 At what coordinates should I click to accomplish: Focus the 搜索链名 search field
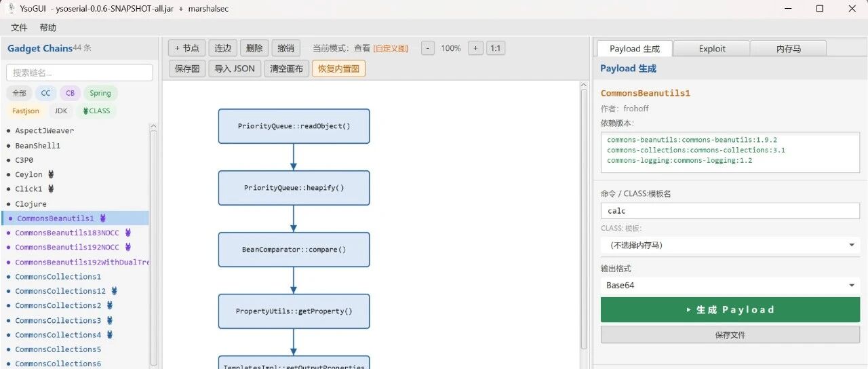tap(79, 73)
